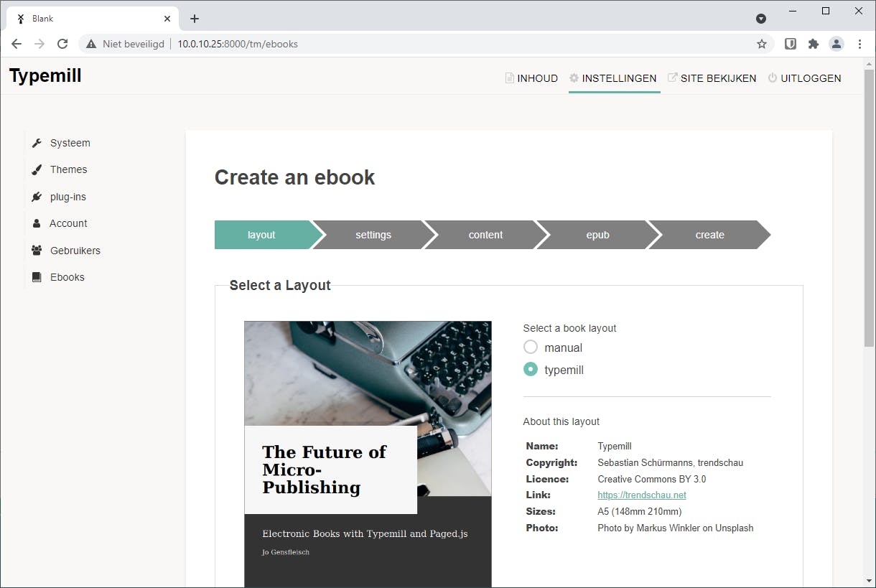The image size is (876, 588).
Task: Click the 'Select a Layout' legend text
Action: [x=280, y=285]
